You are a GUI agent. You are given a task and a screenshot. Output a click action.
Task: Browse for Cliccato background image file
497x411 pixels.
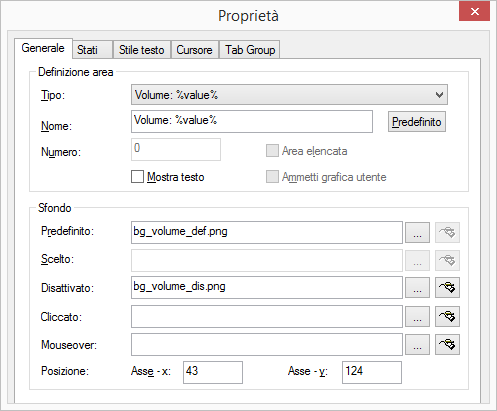tap(417, 316)
